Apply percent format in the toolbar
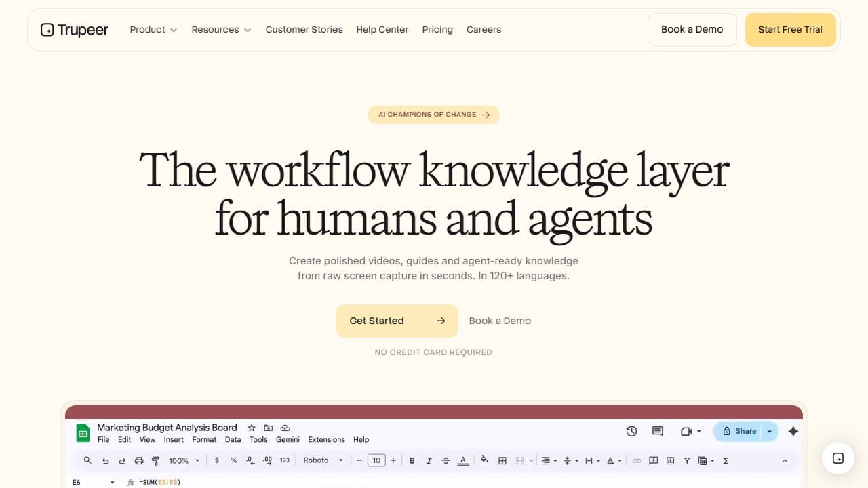Viewport: 868px width, 488px height. pos(233,460)
